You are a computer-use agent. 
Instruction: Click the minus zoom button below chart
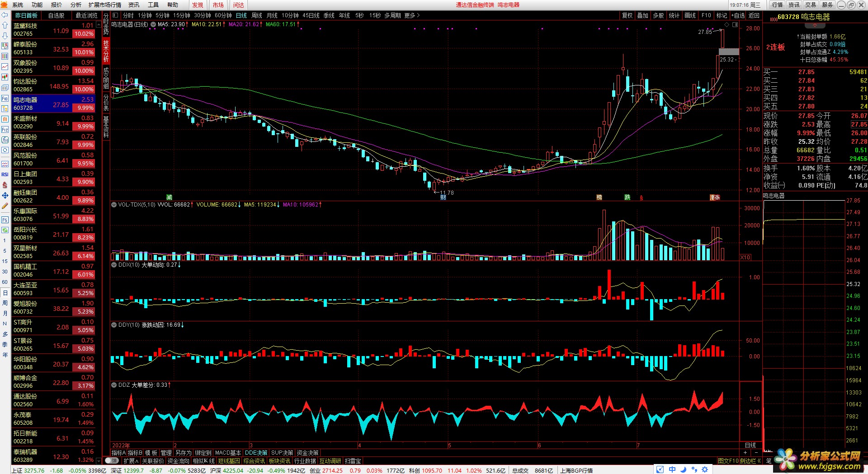[x=756, y=452]
